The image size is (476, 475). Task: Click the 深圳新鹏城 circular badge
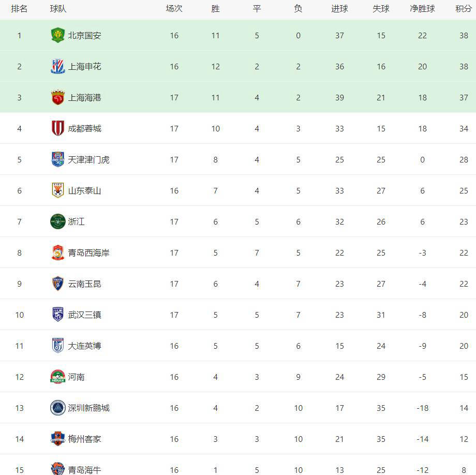tap(57, 408)
